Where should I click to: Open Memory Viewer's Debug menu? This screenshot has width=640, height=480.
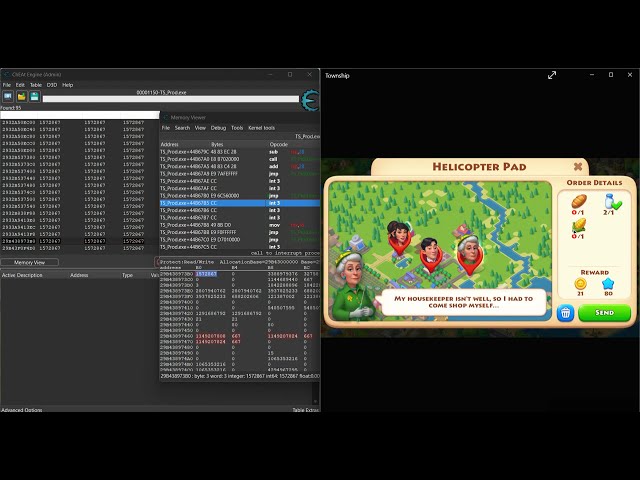pyautogui.click(x=218, y=128)
